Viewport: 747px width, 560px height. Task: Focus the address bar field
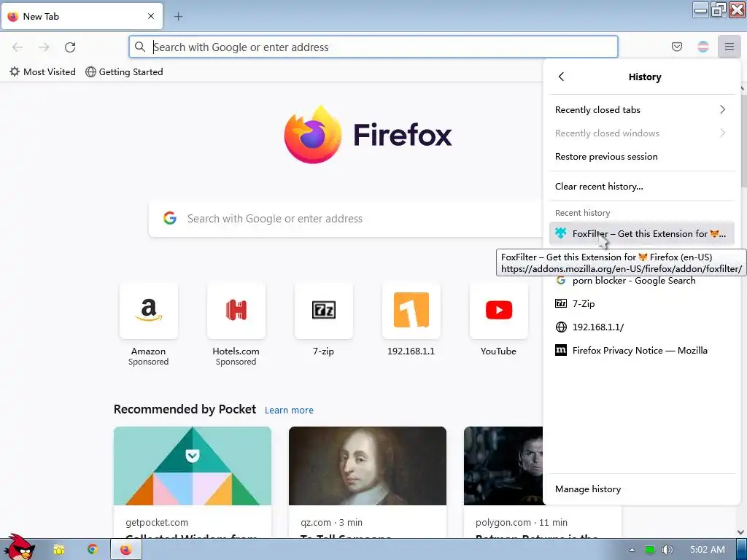click(373, 47)
